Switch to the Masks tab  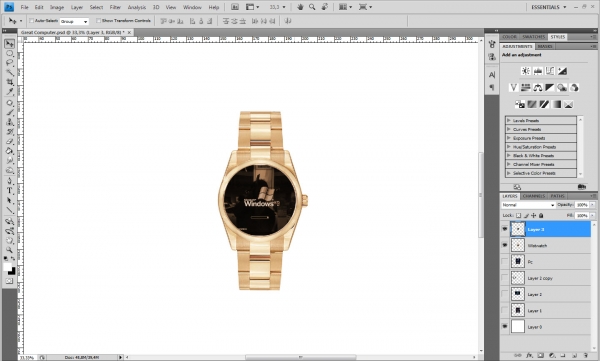[545, 46]
